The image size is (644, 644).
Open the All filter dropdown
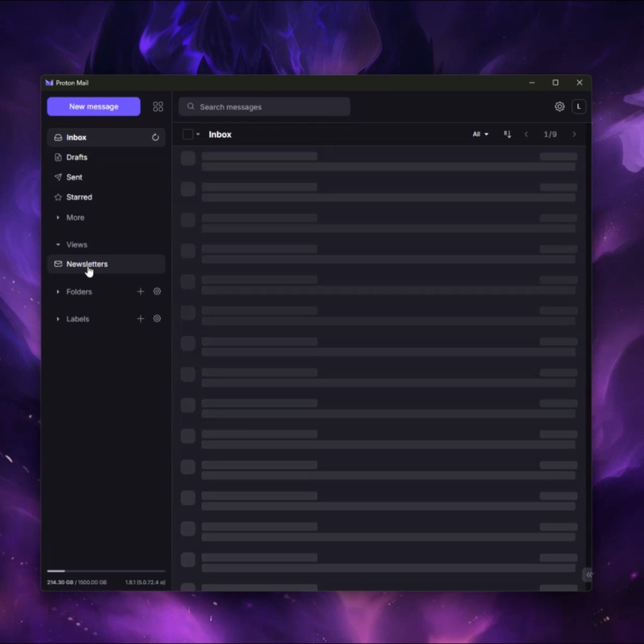[480, 134]
